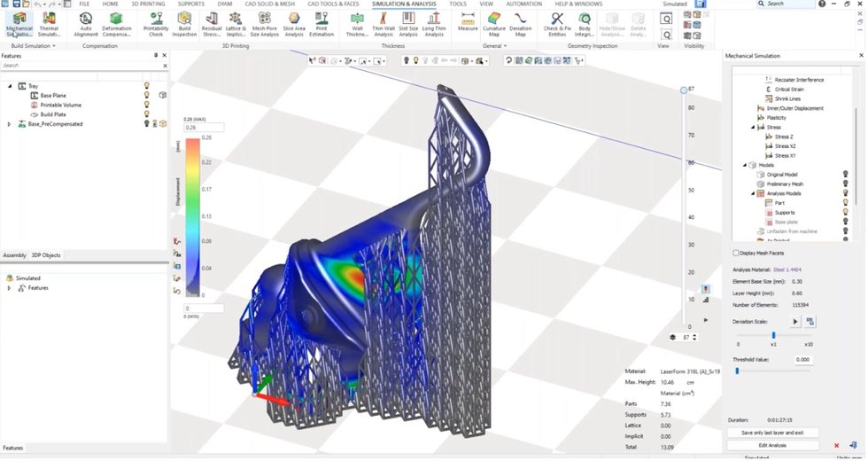Toggle visibility of Supports analysis model

848,212
